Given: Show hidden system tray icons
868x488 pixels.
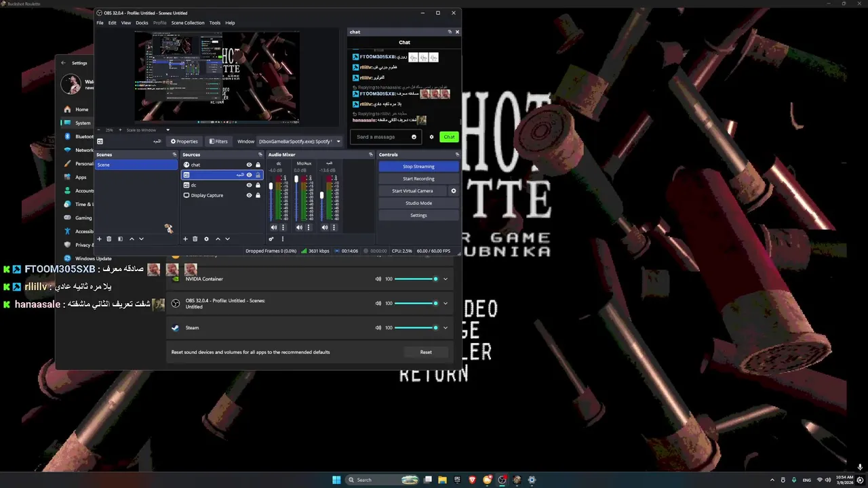Looking at the screenshot, I should 772,480.
